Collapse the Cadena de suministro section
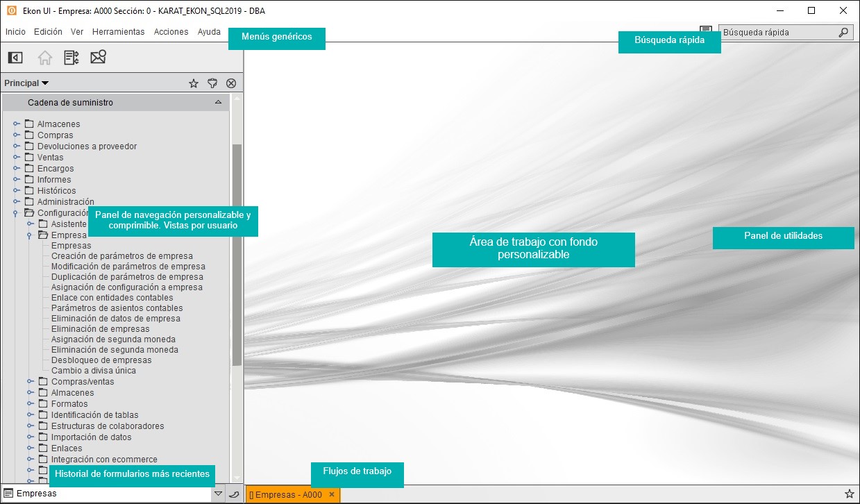The image size is (860, 504). pos(218,102)
